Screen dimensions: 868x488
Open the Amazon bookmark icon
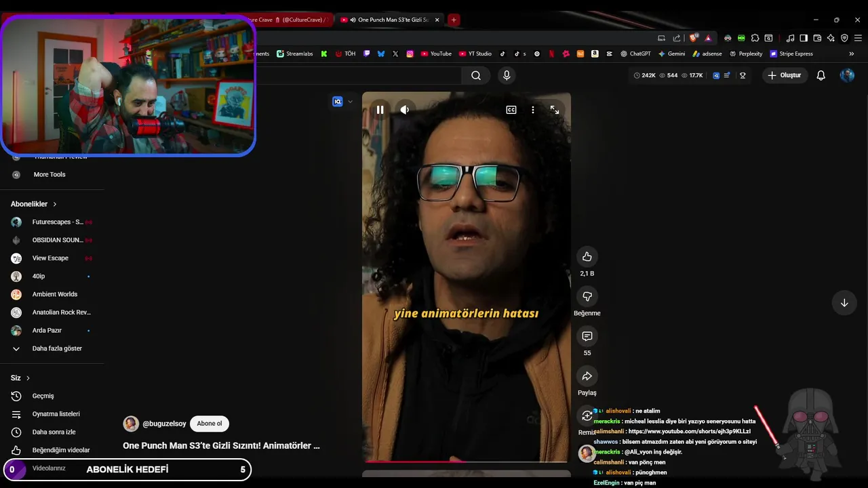click(595, 54)
